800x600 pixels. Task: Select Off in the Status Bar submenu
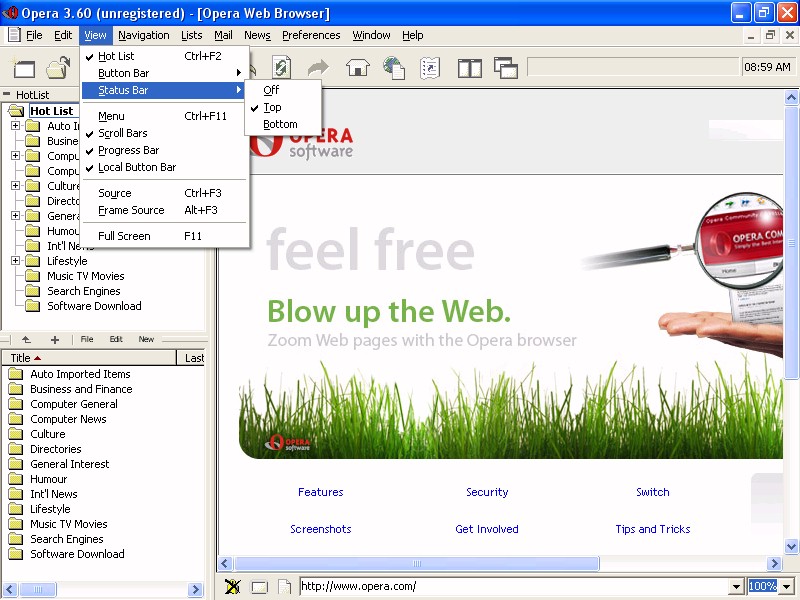pos(283,90)
